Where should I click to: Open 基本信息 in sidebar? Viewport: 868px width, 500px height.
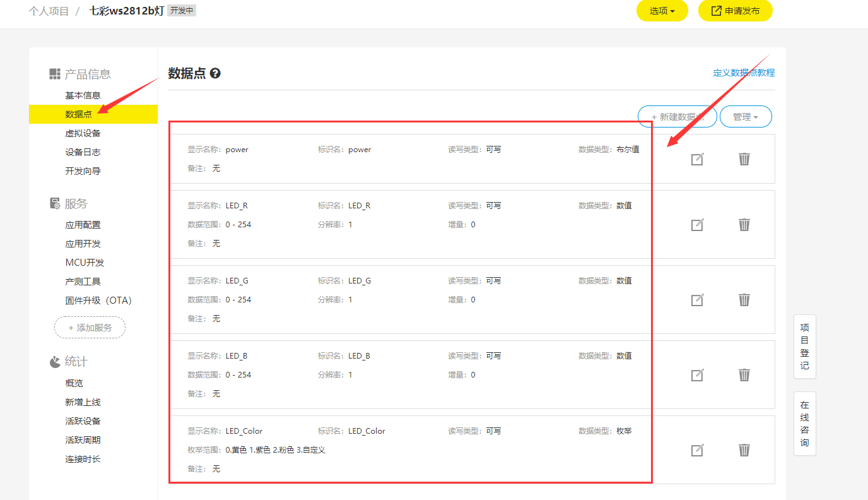point(83,95)
